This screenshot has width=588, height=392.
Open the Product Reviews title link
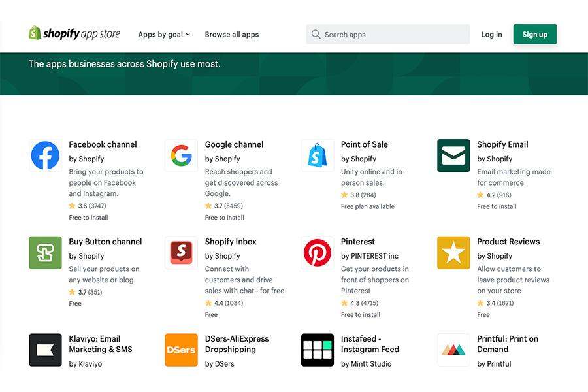[508, 242]
